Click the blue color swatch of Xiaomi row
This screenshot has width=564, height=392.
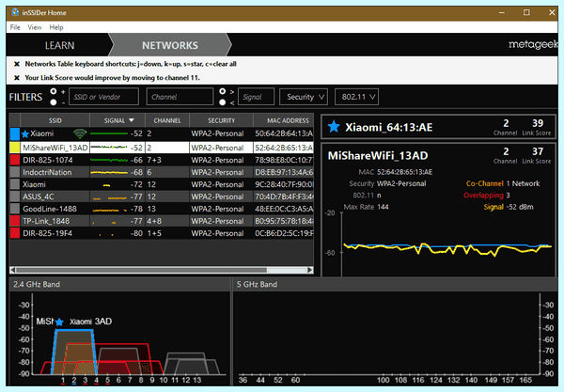(x=15, y=133)
